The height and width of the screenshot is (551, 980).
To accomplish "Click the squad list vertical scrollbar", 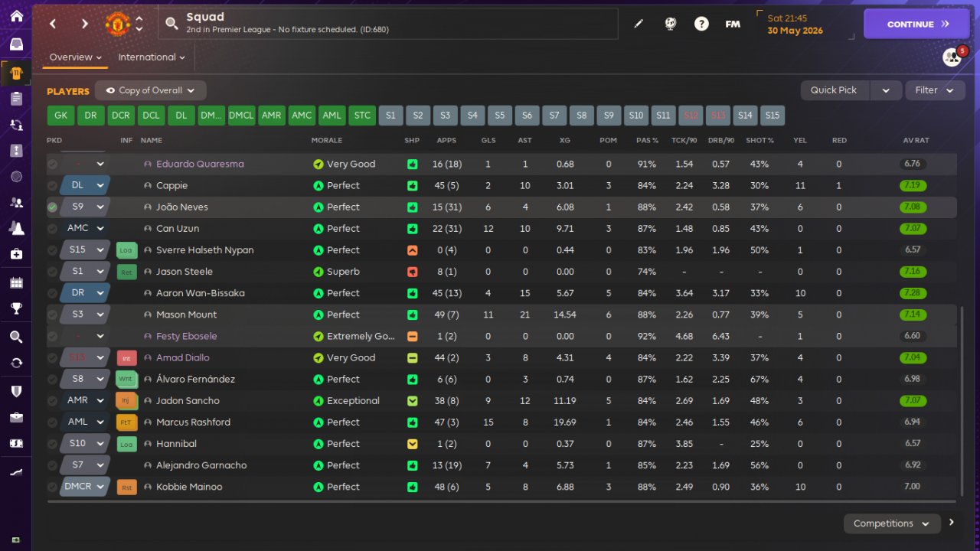I will click(x=962, y=401).
